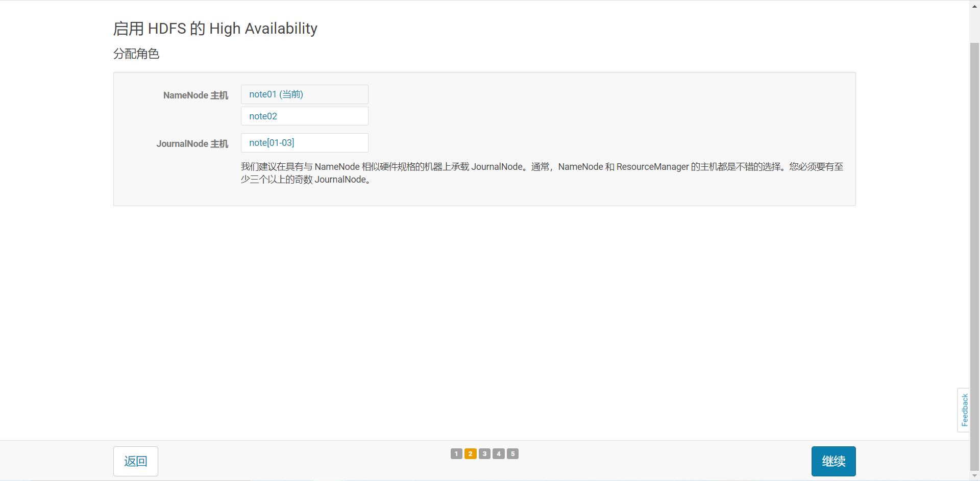Open the Feedback side tab
This screenshot has width=980, height=481.
tap(965, 410)
